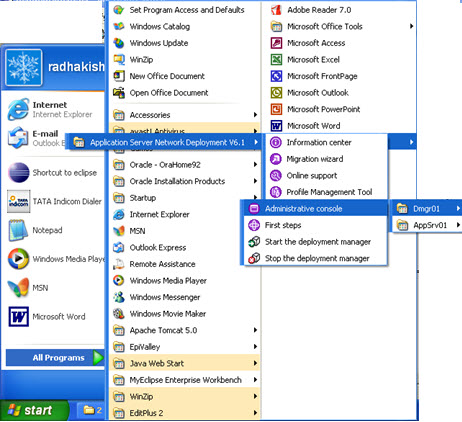Open Windows Catalog icon
Screen dimensions: 462x422
click(119, 26)
